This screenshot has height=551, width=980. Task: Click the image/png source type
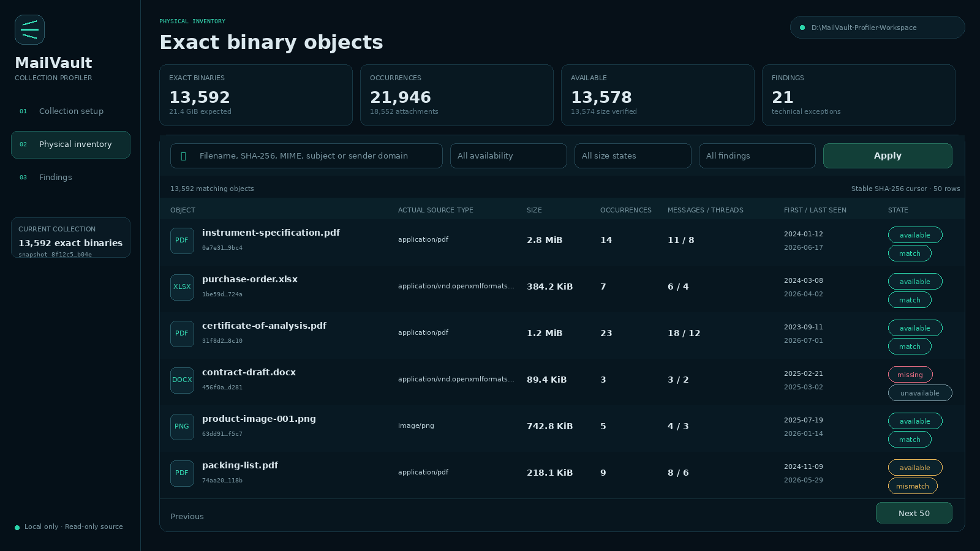(x=416, y=425)
